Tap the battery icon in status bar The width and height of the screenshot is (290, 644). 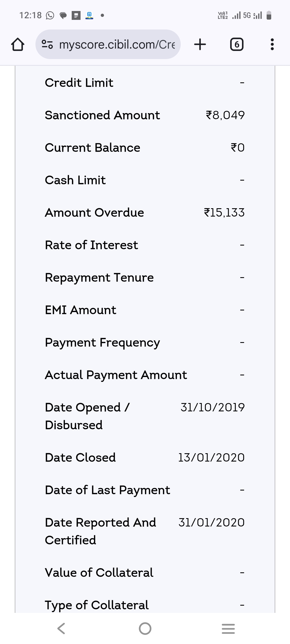269,16
